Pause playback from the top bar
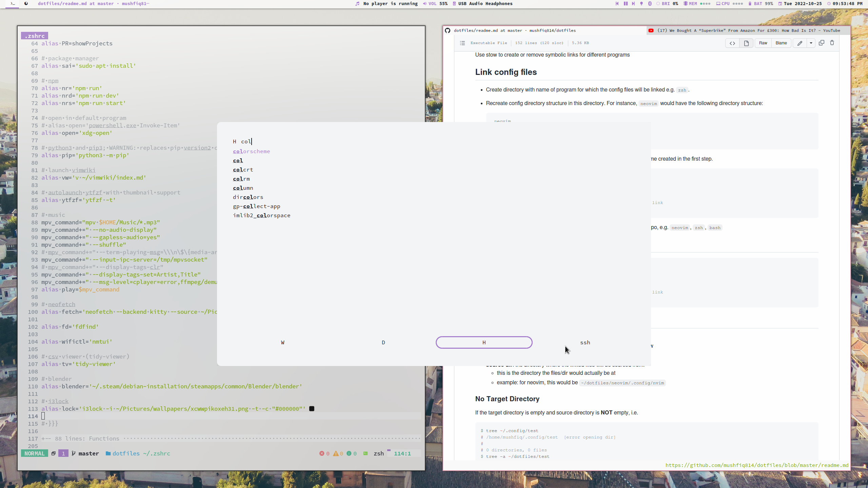Screen dimensions: 868x488 625,4
